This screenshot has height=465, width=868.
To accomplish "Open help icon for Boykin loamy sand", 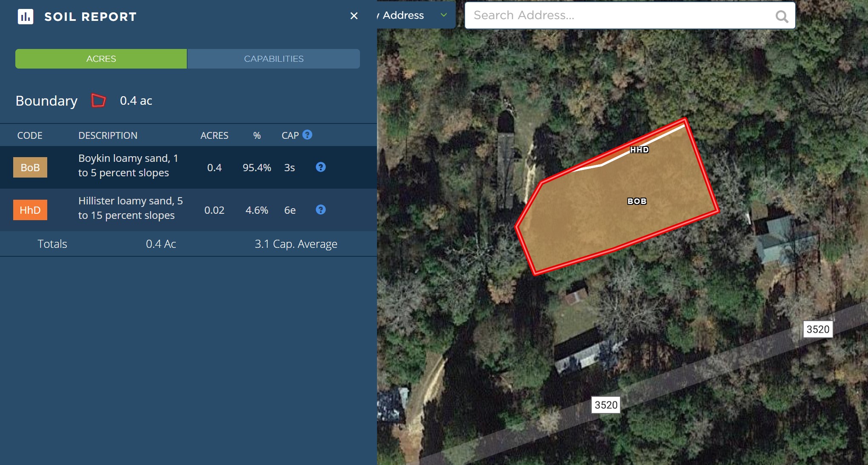I will pos(321,167).
